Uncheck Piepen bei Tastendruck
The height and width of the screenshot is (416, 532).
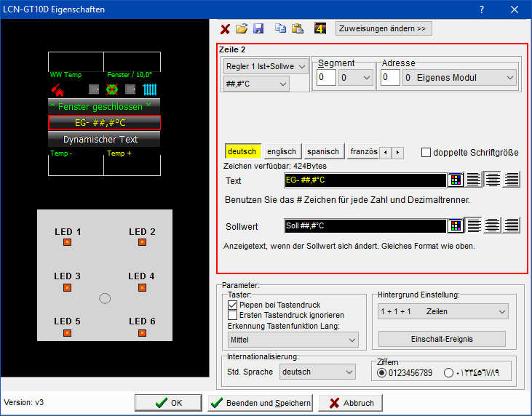pos(233,305)
